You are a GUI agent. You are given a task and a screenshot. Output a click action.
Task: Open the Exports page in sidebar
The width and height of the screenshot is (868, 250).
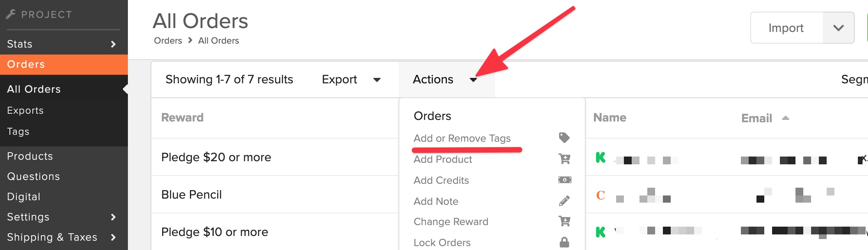click(x=25, y=111)
